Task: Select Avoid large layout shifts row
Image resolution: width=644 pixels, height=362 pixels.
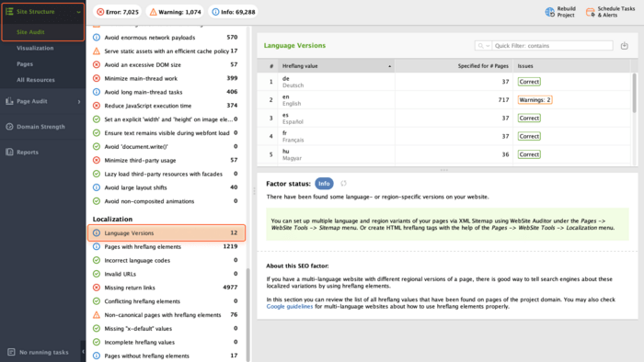Action: coord(167,187)
